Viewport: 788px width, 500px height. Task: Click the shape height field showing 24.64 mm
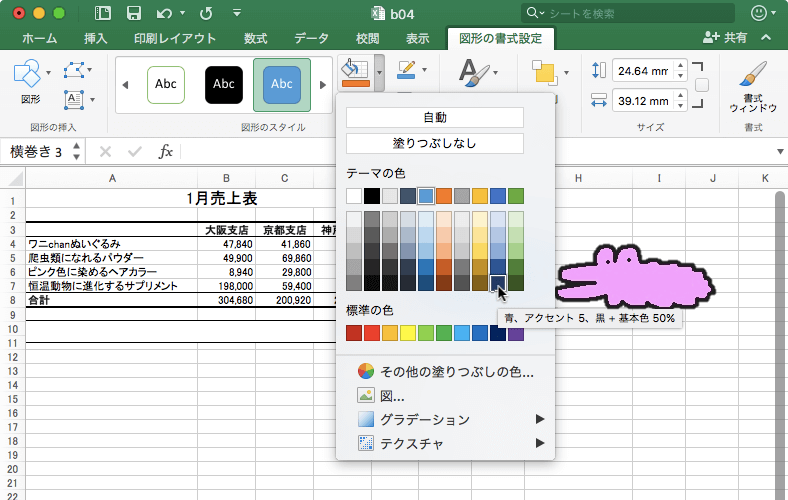[x=642, y=71]
